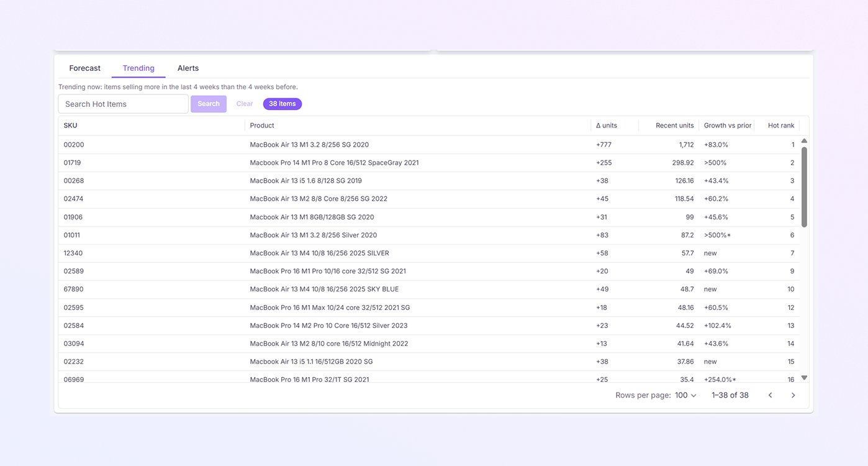Click the table vertical scrollbar thumb
868x466 pixels.
click(x=804, y=187)
